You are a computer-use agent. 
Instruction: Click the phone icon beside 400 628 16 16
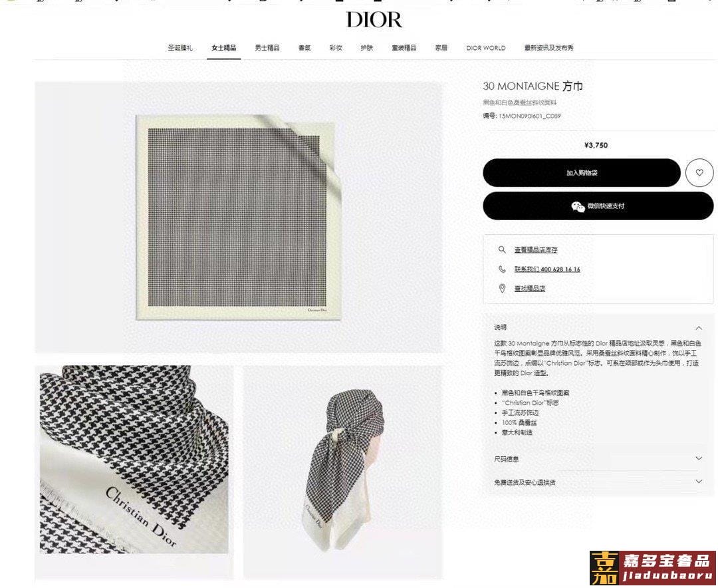point(502,269)
